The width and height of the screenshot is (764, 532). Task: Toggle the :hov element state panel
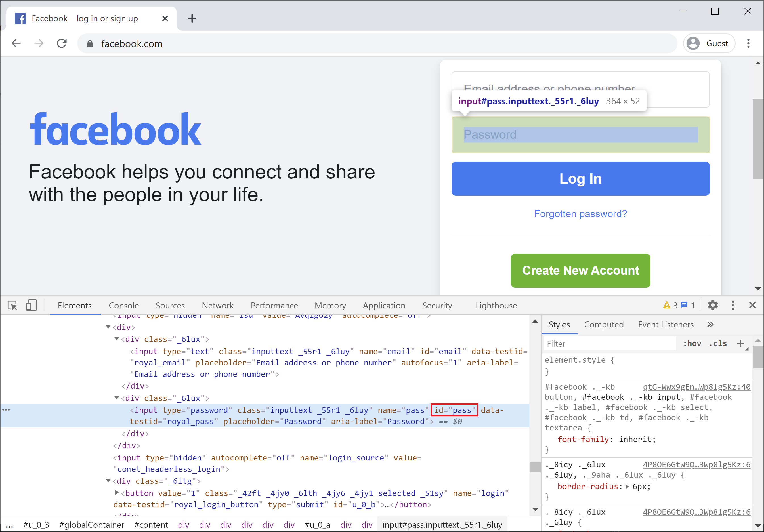pos(692,343)
